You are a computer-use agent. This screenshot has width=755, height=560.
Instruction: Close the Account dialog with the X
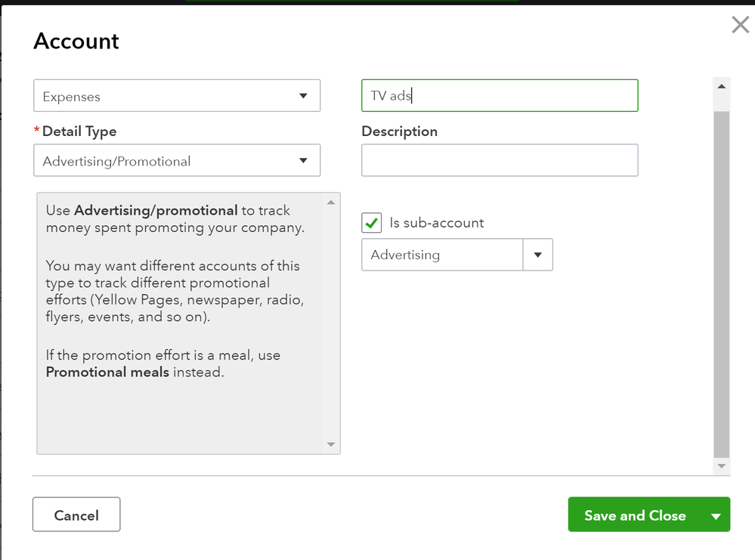[741, 25]
